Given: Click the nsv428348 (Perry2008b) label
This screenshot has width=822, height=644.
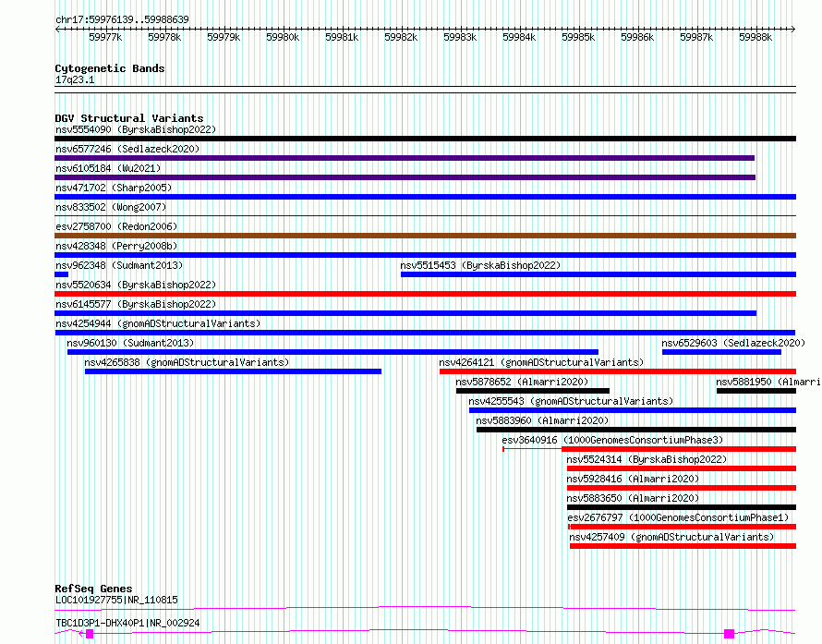Looking at the screenshot, I should coord(116,246).
